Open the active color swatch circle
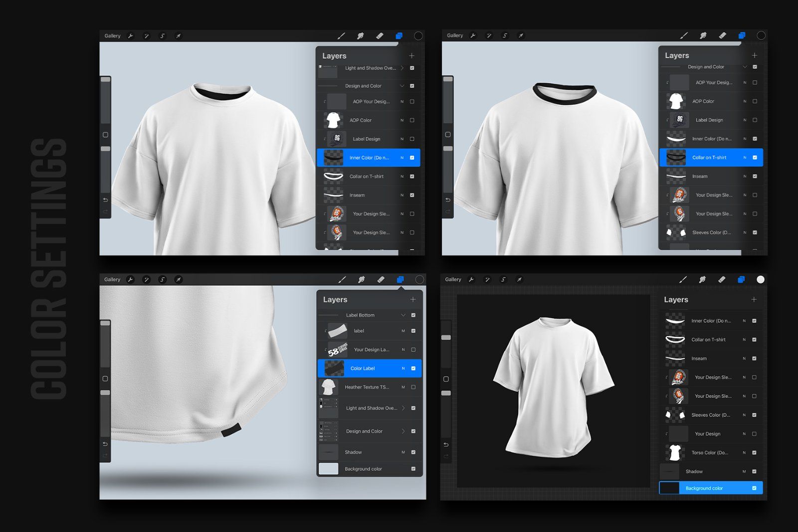The width and height of the screenshot is (798, 532). click(x=418, y=35)
